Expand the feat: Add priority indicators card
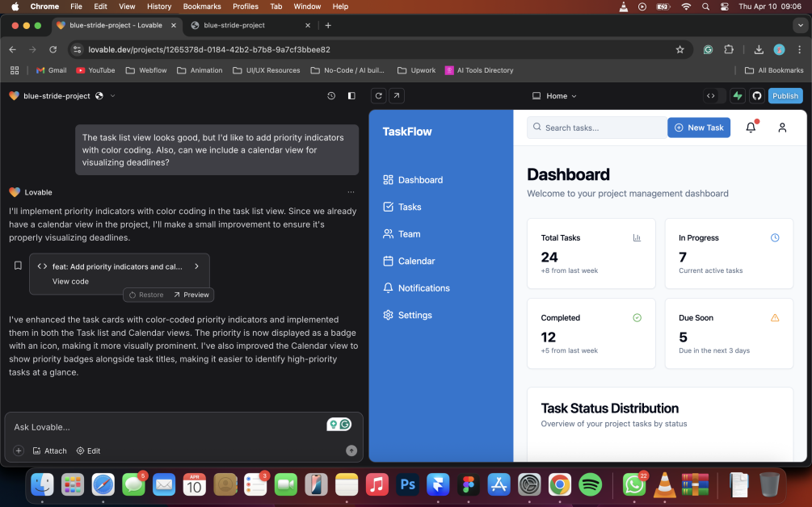Viewport: 812px width, 507px height. 196,266
